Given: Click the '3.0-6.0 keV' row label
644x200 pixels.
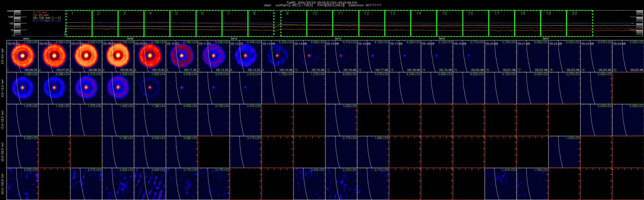Looking at the screenshot, I should [x=3, y=56].
